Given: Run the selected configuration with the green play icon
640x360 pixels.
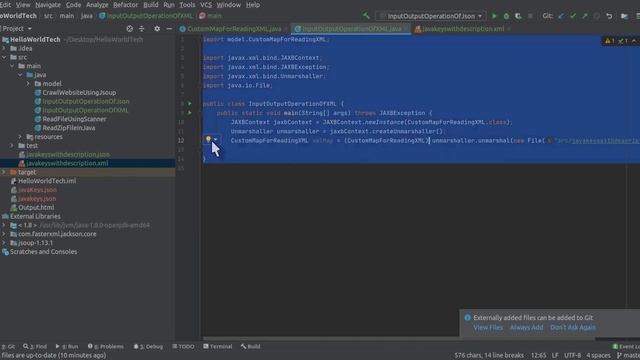Looking at the screenshot, I should (494, 16).
